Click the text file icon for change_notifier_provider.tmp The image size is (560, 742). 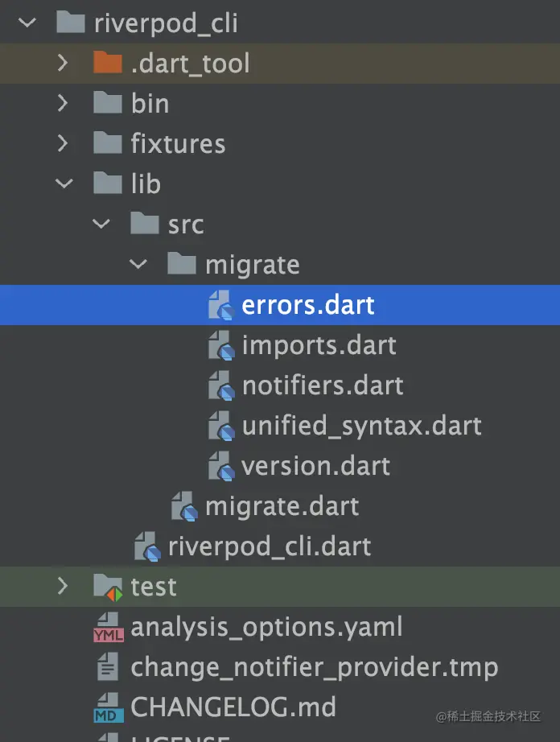108,668
